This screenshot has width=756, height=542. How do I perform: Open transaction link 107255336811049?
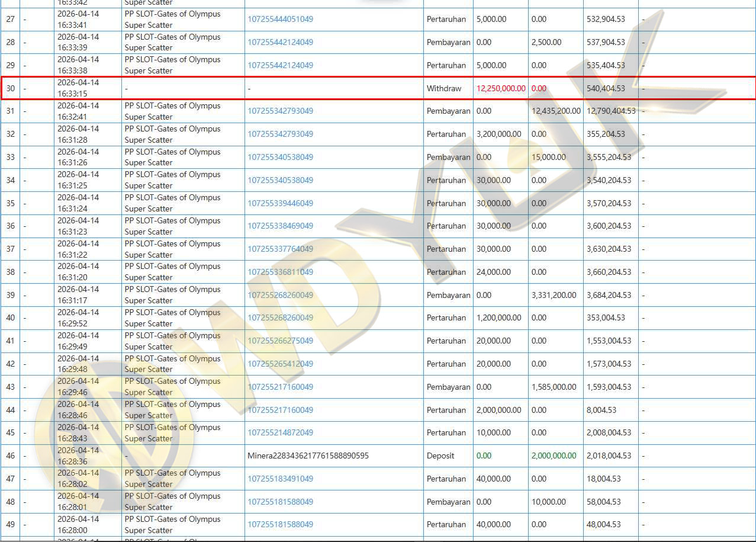280,272
